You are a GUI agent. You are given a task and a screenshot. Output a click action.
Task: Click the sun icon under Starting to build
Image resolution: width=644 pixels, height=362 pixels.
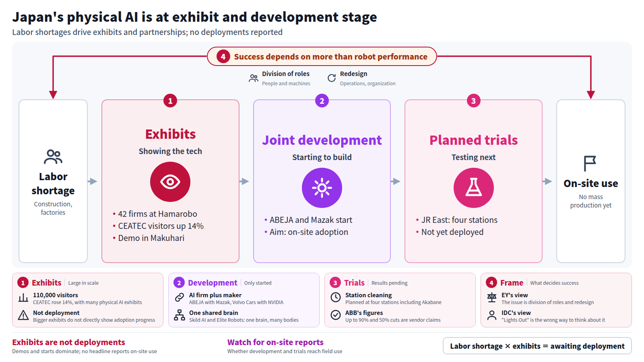[x=322, y=188]
